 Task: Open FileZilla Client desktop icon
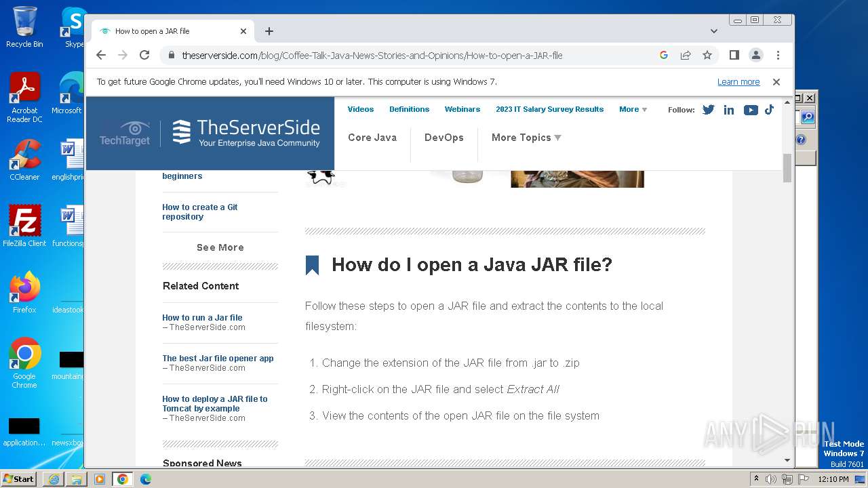point(24,226)
